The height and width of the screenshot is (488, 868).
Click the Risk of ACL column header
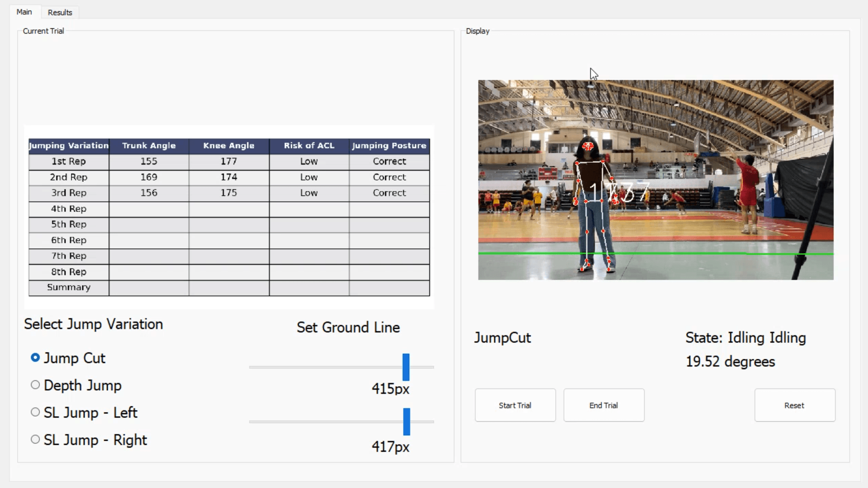(x=309, y=146)
